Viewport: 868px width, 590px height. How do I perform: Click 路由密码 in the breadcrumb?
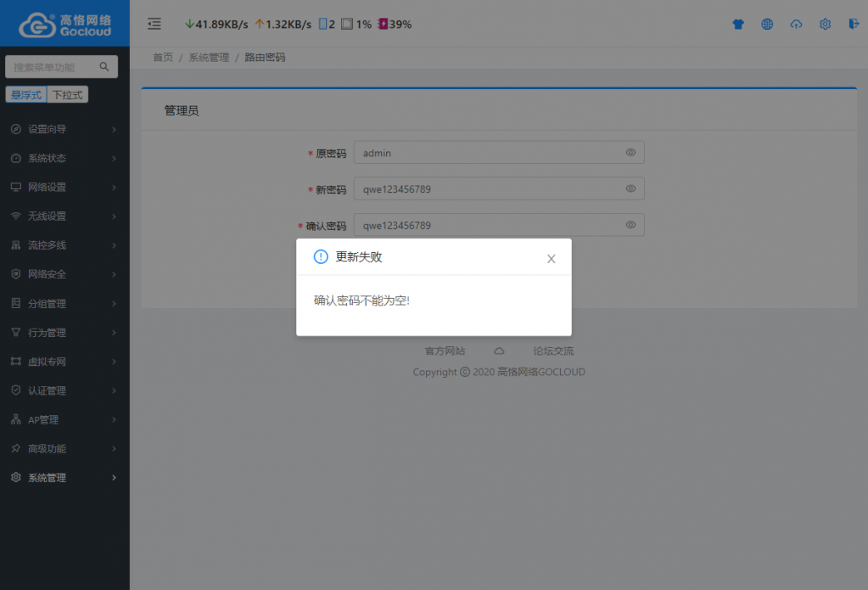(265, 57)
